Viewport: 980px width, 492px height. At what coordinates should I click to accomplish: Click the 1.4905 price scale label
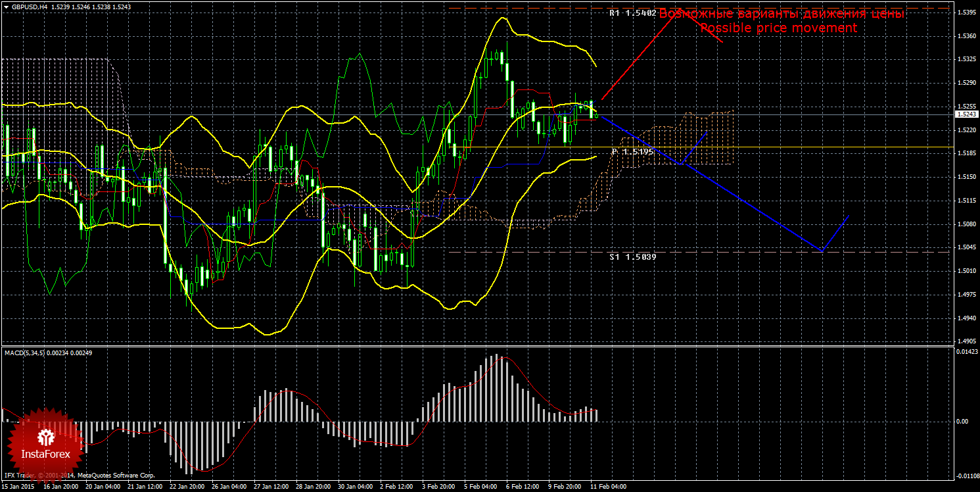coord(966,341)
